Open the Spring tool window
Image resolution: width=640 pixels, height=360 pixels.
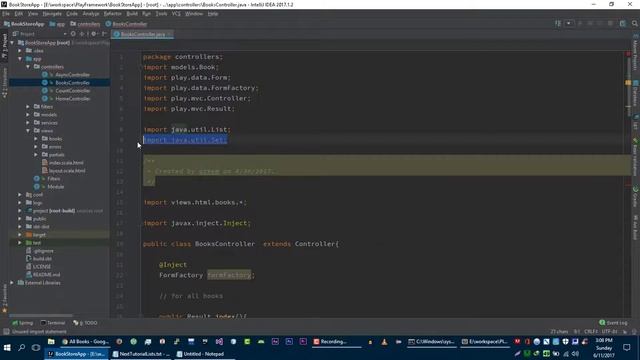tap(22, 323)
